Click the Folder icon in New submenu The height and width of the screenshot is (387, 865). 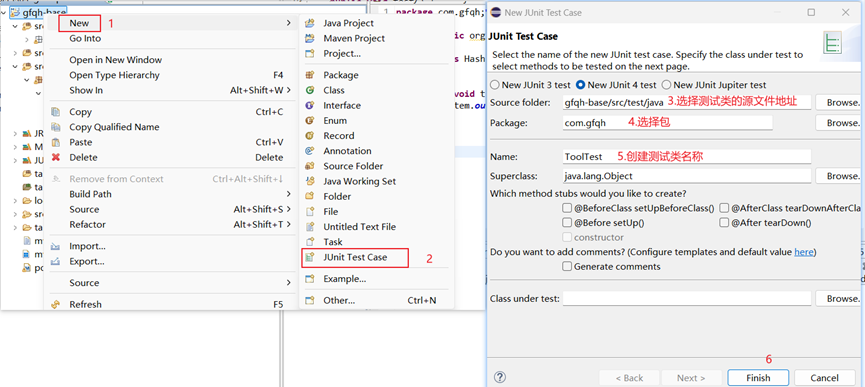coord(310,196)
